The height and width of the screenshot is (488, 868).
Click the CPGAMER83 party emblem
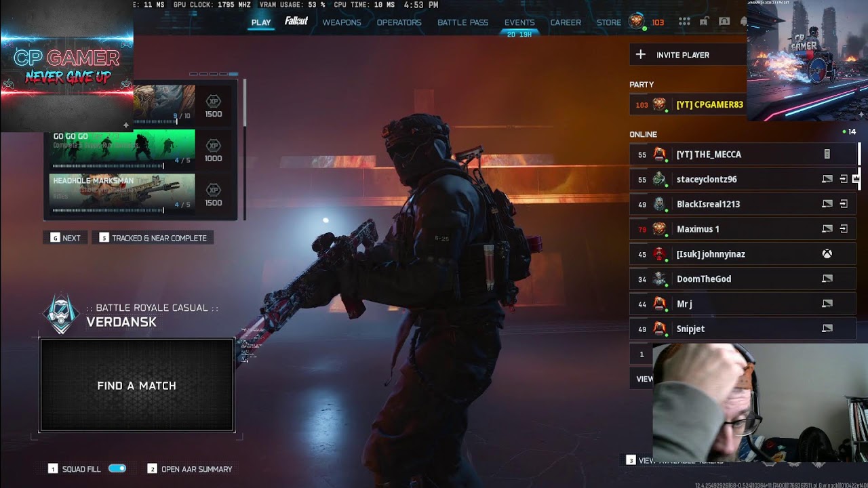click(659, 104)
